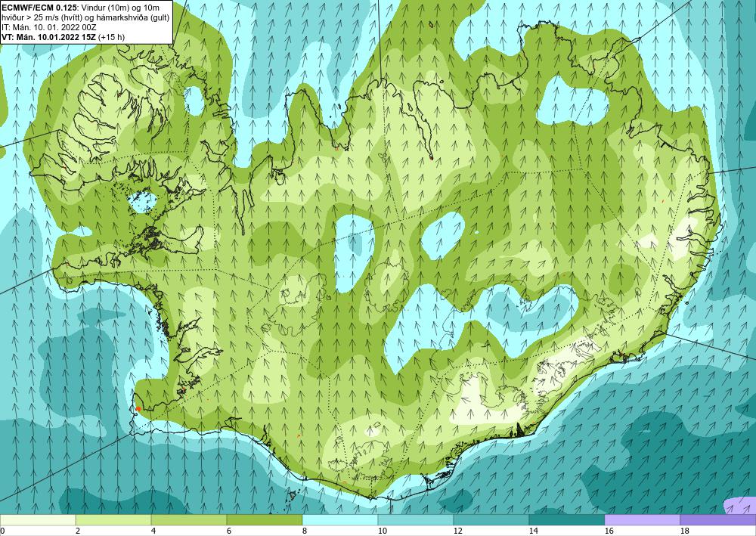
Task: Click the 'VT: Mán. 10.01.2022 15Z (+15 h)' line
Action: pyautogui.click(x=64, y=37)
